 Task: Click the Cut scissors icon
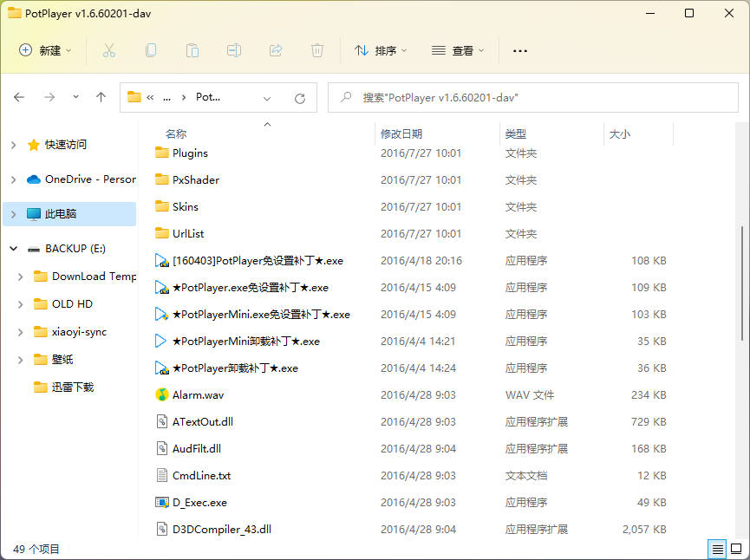pos(109,50)
